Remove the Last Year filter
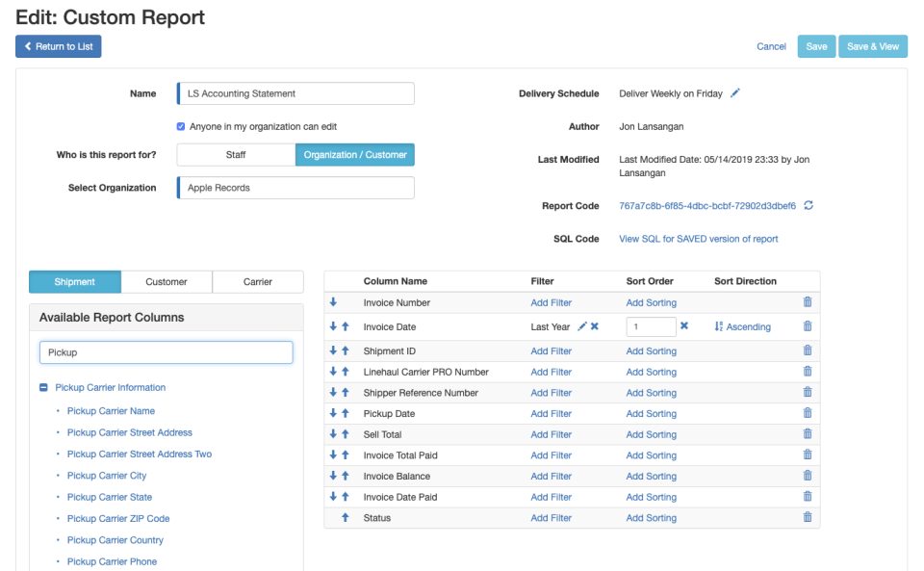This screenshot has height=571, width=924. point(595,326)
